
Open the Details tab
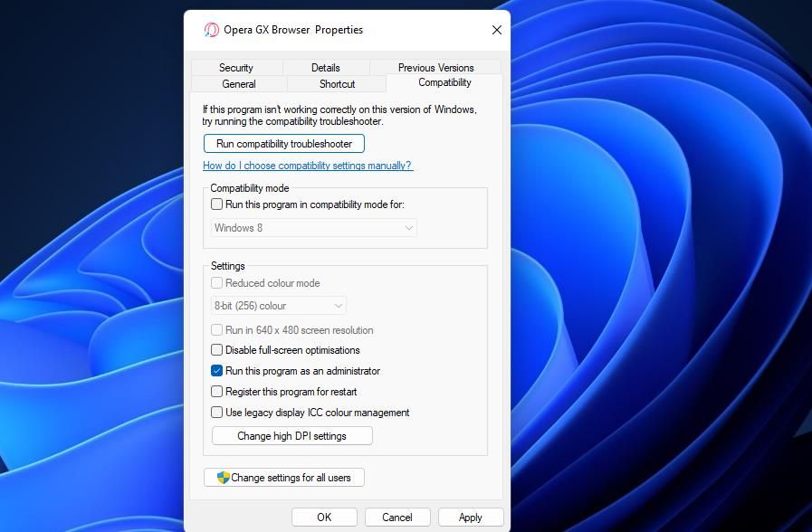326,68
